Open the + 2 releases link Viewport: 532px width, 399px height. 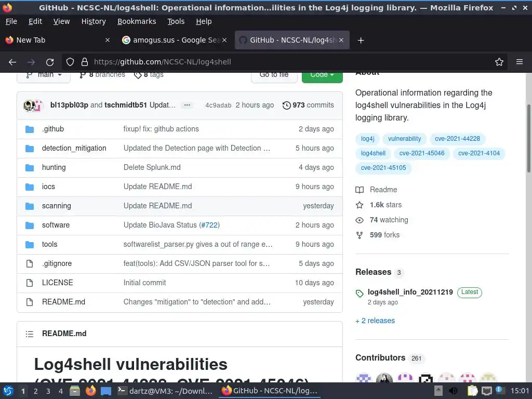(375, 321)
